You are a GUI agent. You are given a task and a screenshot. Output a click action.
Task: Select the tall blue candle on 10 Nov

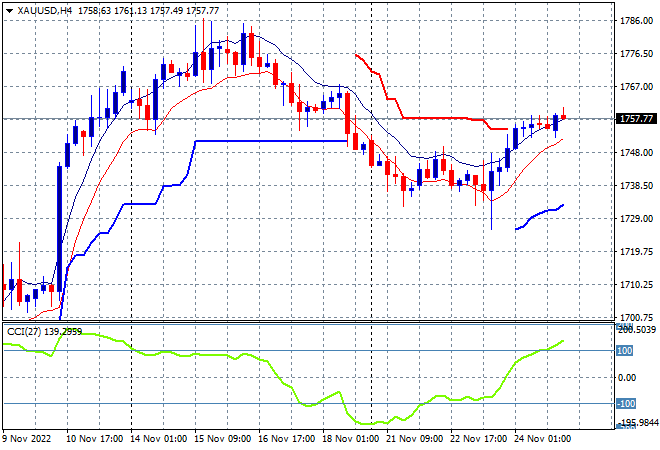tap(59, 229)
